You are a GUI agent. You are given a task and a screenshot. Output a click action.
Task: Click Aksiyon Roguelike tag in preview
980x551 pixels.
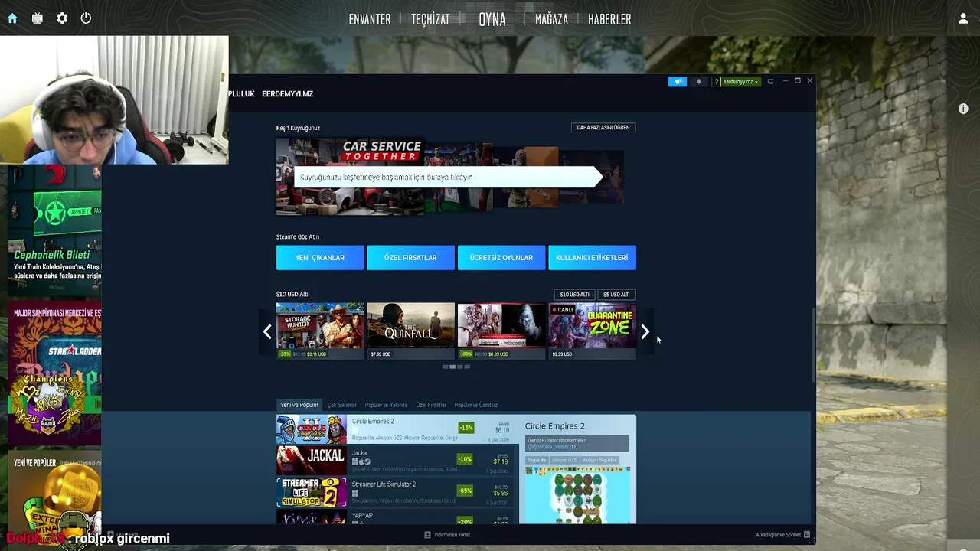coord(599,461)
